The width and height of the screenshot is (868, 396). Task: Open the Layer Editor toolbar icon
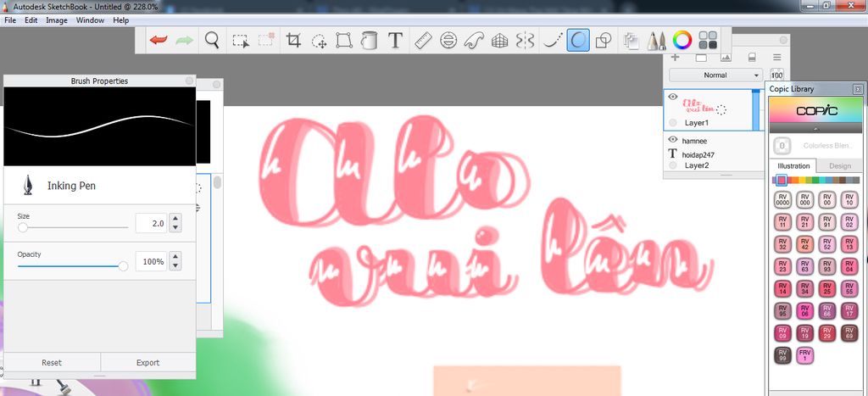[x=632, y=41]
